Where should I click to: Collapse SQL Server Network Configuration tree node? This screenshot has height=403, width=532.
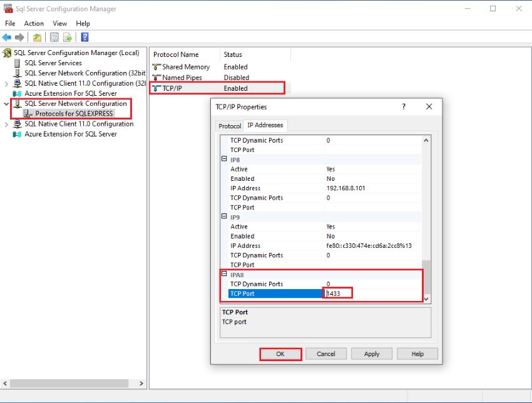point(6,104)
